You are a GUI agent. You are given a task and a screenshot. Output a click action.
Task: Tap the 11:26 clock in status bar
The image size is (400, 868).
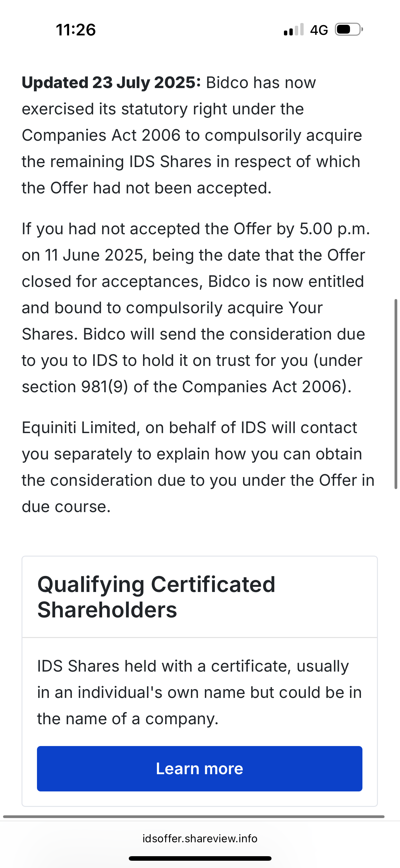[76, 30]
